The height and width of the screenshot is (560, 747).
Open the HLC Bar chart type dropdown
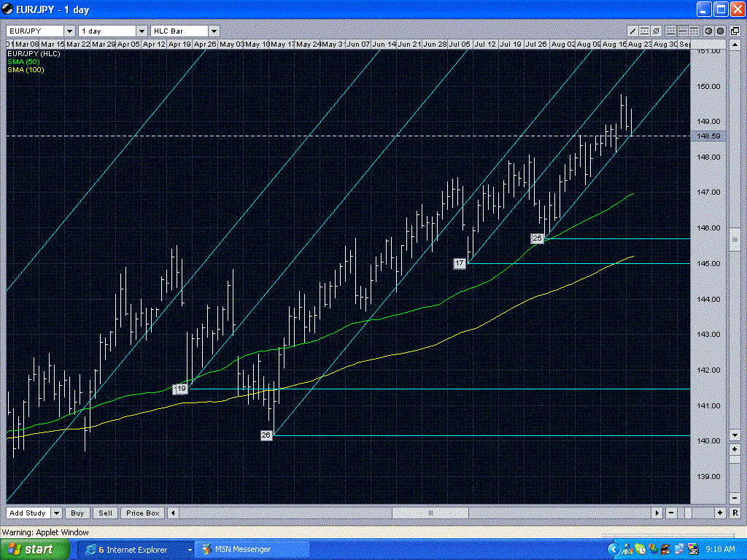tap(214, 31)
